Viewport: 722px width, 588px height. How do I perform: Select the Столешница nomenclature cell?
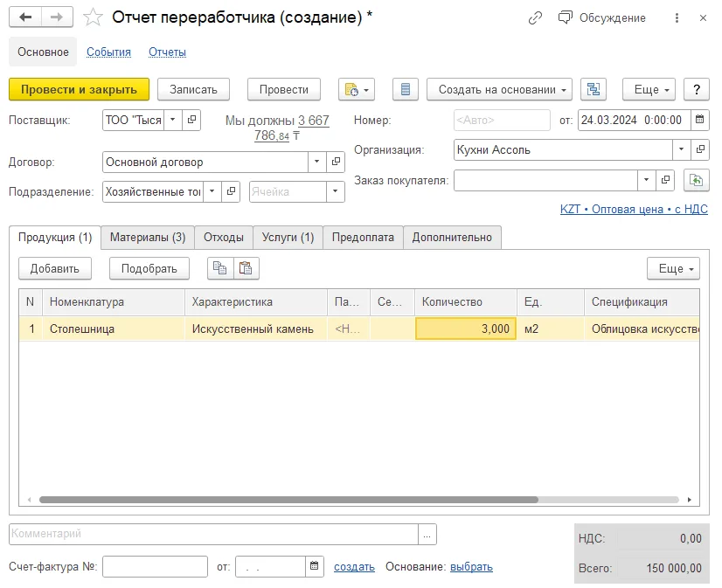114,329
